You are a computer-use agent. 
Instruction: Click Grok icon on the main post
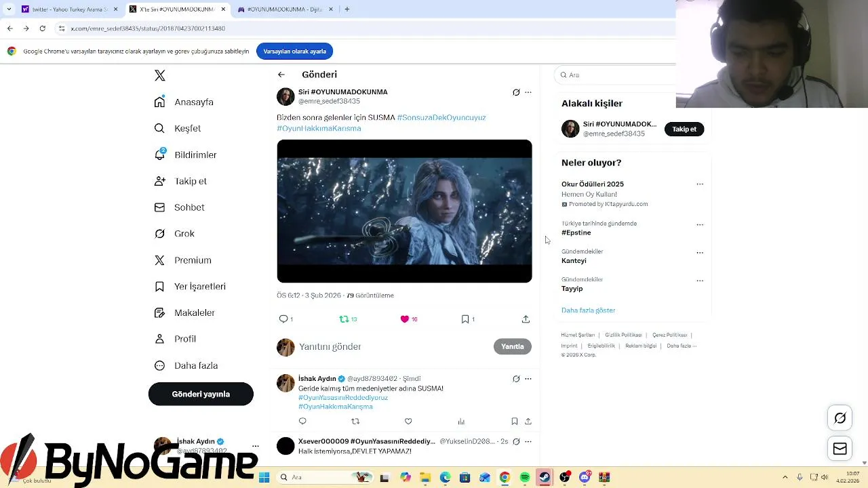(x=516, y=92)
